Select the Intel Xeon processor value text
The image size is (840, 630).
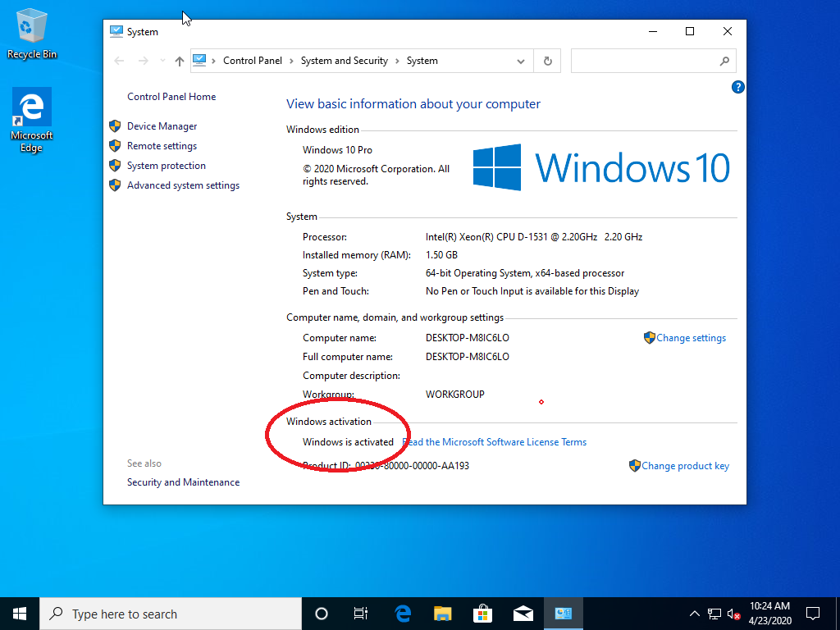pos(533,237)
